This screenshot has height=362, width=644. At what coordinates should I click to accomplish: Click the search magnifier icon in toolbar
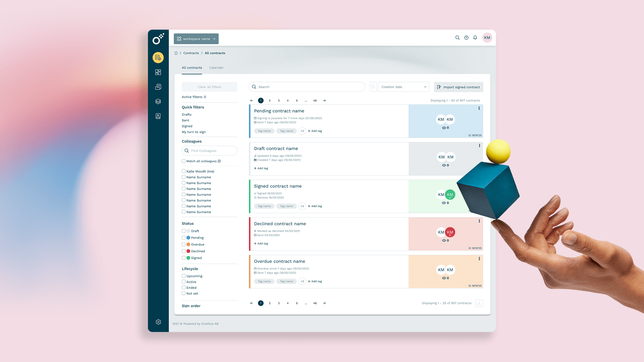(x=458, y=38)
